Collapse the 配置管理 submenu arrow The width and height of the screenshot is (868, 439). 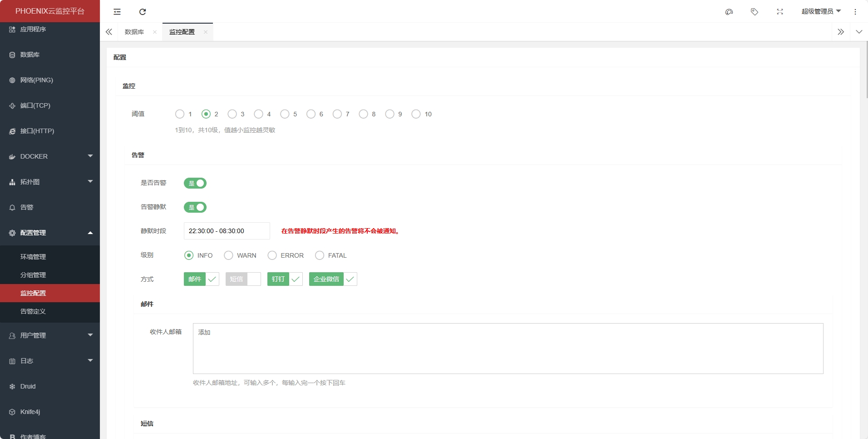(90, 233)
